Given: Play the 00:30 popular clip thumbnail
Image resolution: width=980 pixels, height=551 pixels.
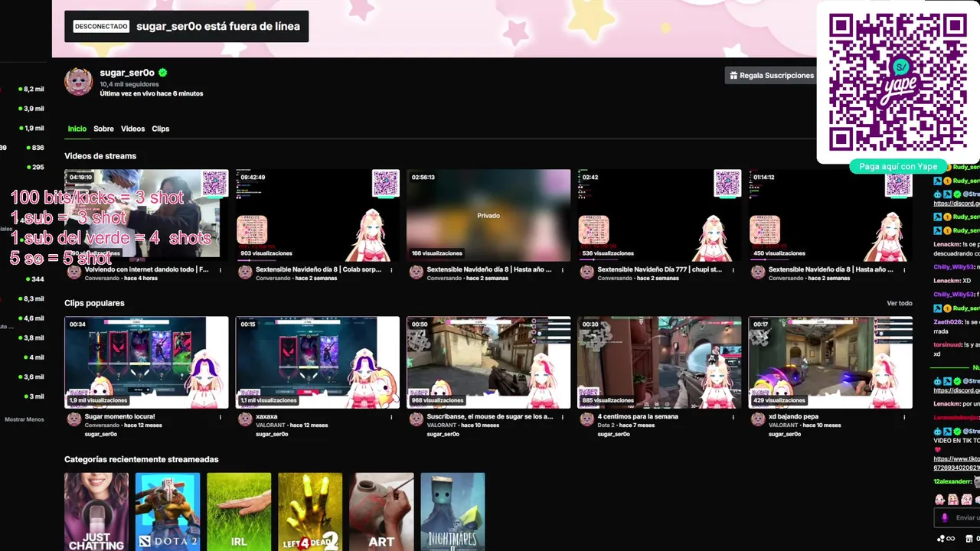Looking at the screenshot, I should (659, 362).
